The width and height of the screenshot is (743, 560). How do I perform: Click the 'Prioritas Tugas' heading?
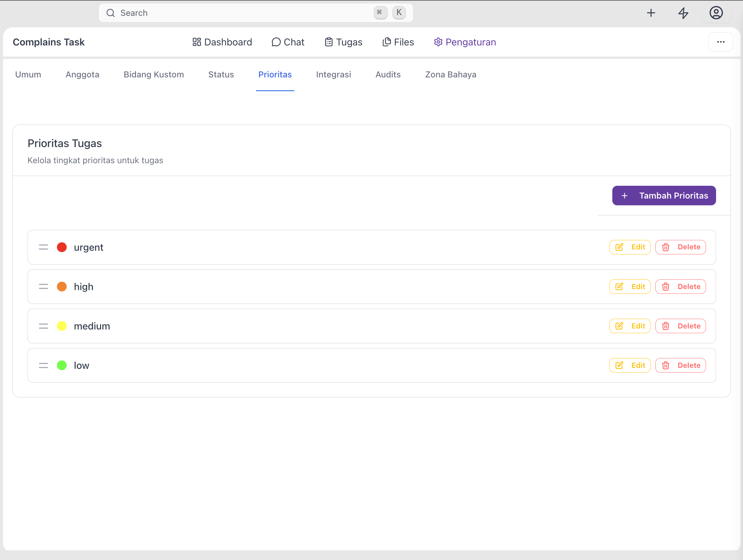coord(65,143)
